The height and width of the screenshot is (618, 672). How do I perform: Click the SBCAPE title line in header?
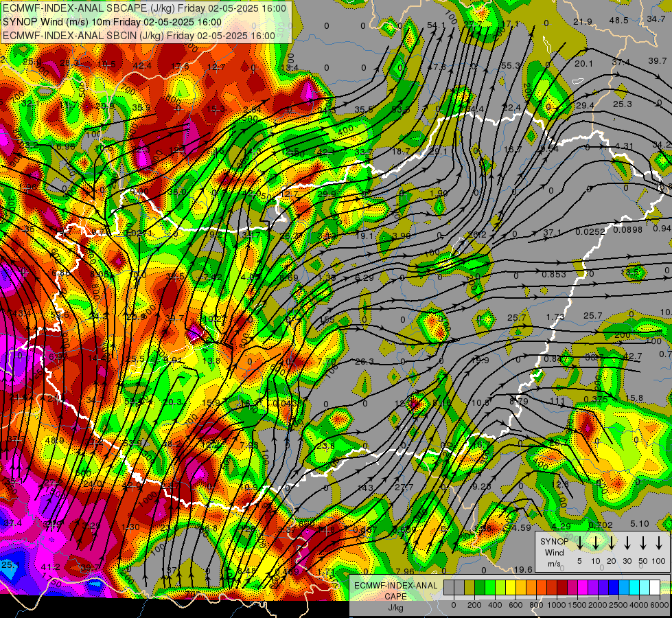(144, 8)
